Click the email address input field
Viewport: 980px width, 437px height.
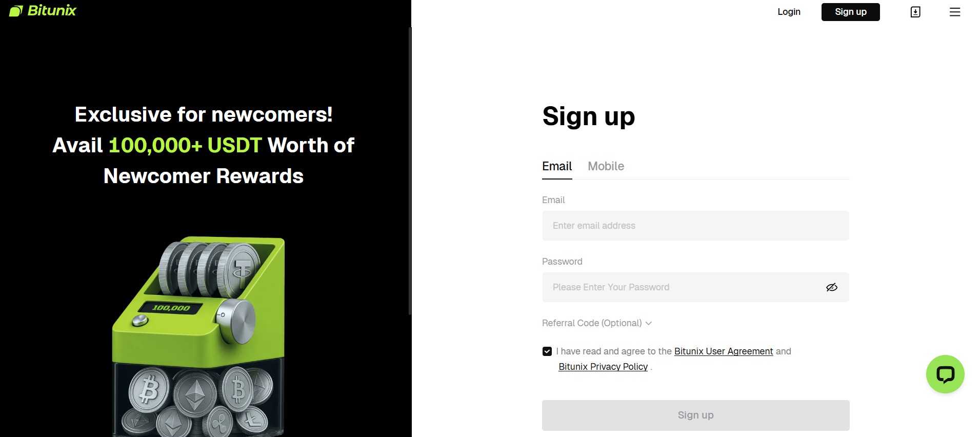click(x=695, y=226)
